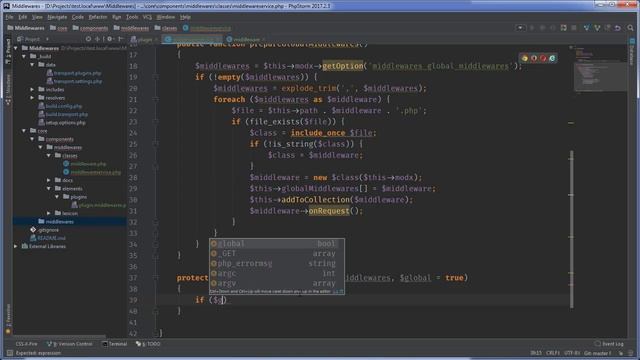The image size is (640, 360).
Task: Open the Database side tool window
Action: 632,53
